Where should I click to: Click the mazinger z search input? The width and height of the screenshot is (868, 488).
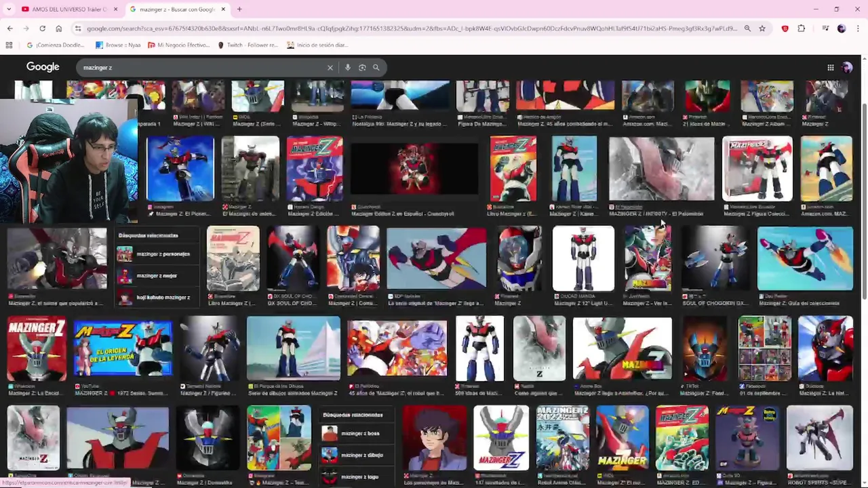[x=203, y=67]
